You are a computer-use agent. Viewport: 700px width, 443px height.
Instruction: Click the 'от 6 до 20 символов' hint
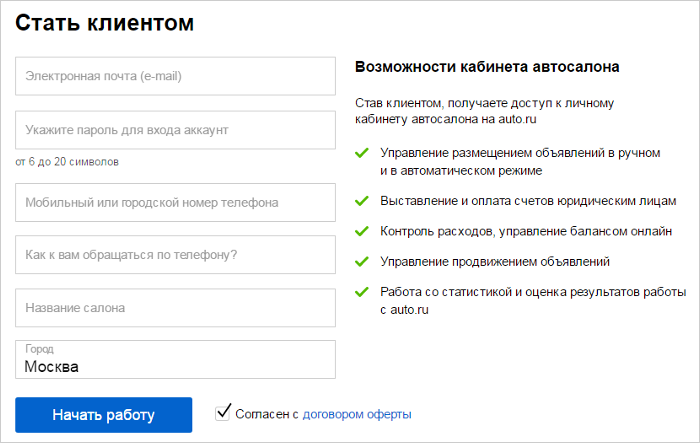pos(67,161)
